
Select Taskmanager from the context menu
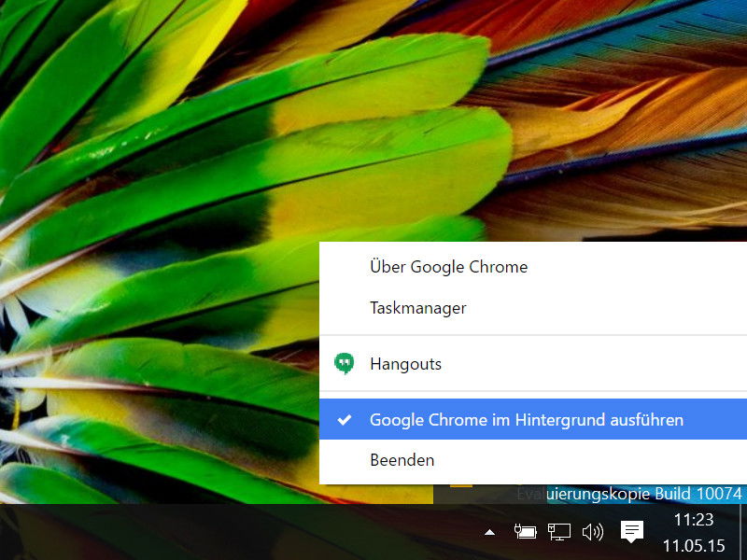pyautogui.click(x=533, y=308)
